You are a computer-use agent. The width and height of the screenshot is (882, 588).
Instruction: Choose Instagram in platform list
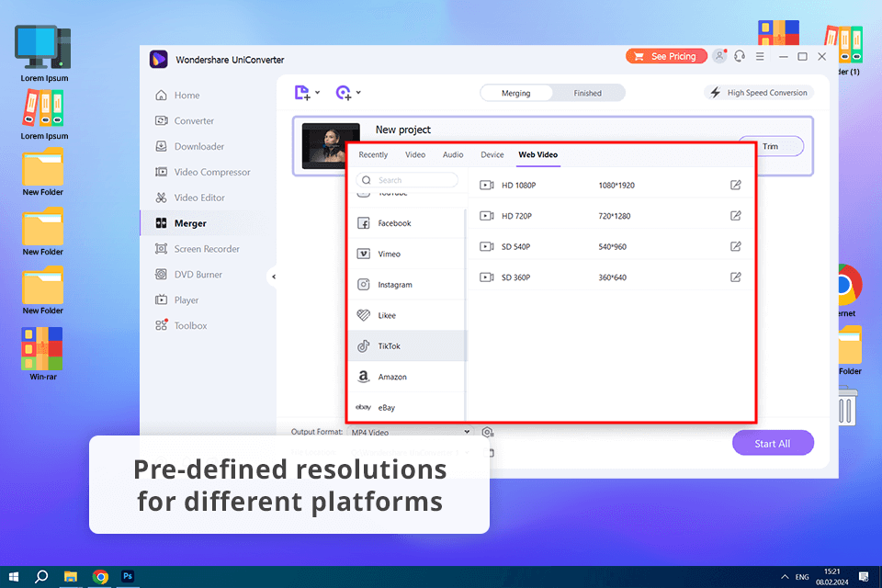point(408,285)
